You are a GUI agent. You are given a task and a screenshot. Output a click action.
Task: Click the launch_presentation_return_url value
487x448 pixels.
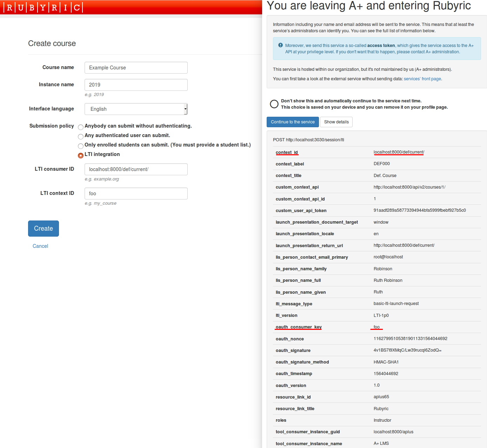point(404,245)
